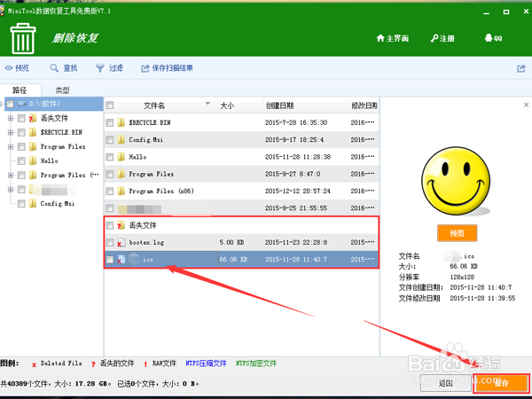Screen dimensions: 532x399
Task: Check the Config.Msi tree checkbox
Action: tap(21, 204)
